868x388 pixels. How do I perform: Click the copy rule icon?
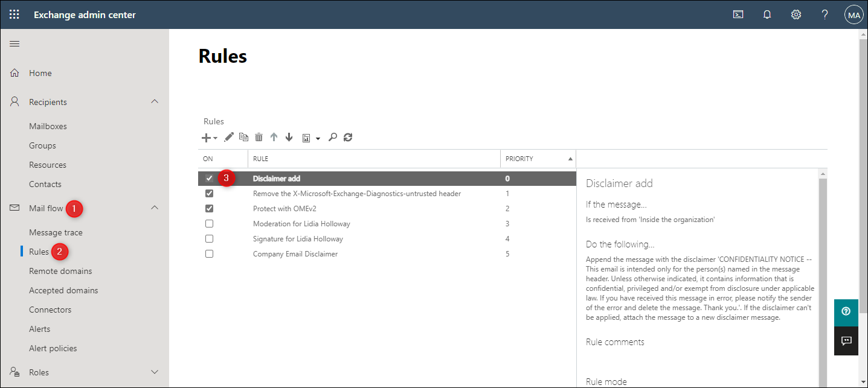[x=243, y=138]
